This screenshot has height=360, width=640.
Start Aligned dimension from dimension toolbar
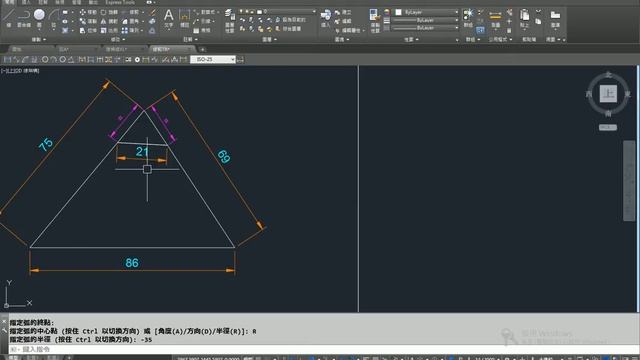pos(16,60)
